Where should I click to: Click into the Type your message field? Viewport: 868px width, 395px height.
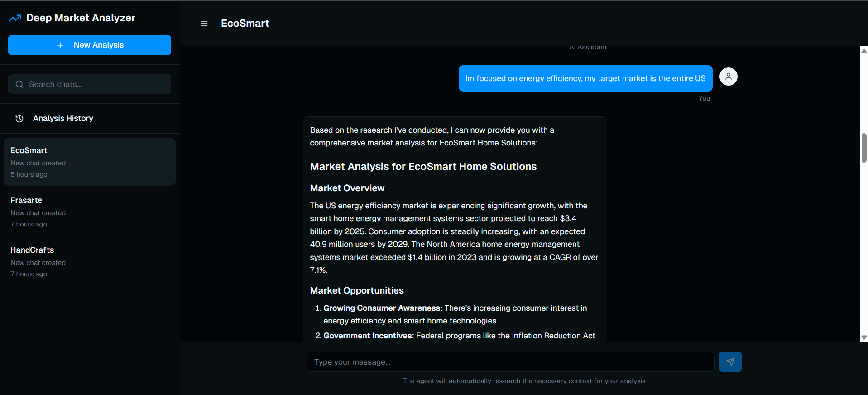click(x=510, y=361)
